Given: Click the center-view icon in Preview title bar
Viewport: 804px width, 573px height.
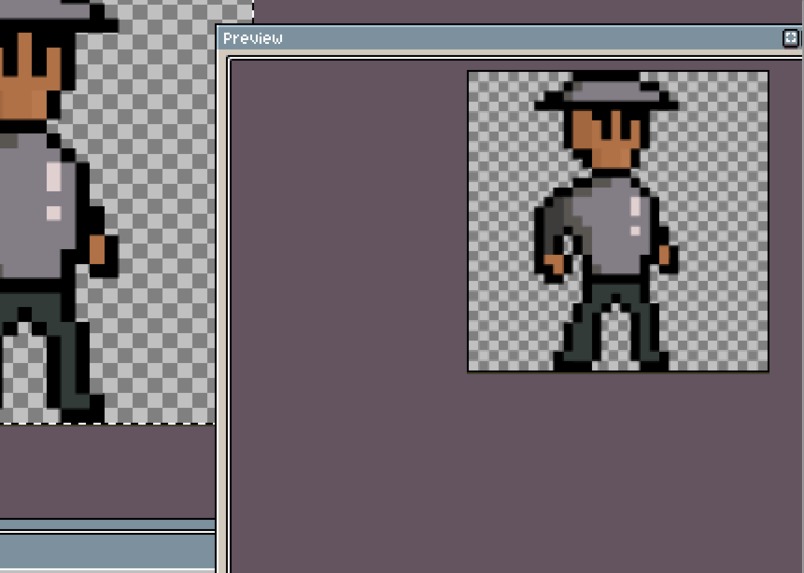Looking at the screenshot, I should click(x=790, y=38).
